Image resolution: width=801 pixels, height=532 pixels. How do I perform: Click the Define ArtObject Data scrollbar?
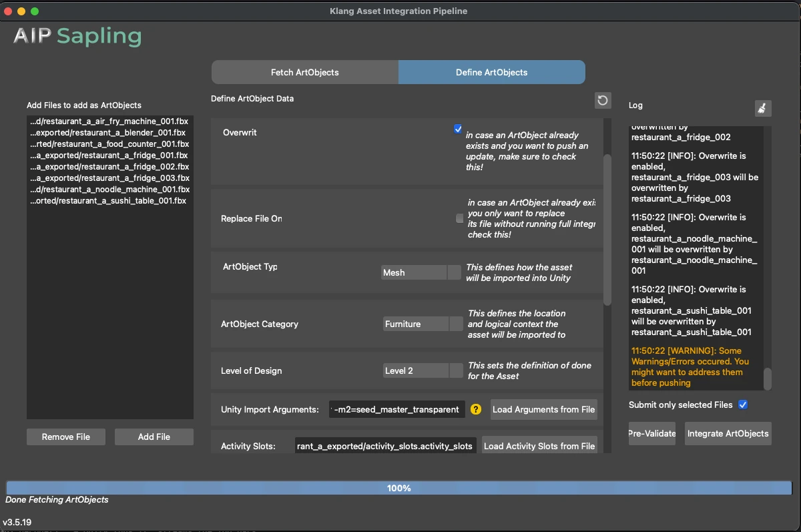(607, 230)
